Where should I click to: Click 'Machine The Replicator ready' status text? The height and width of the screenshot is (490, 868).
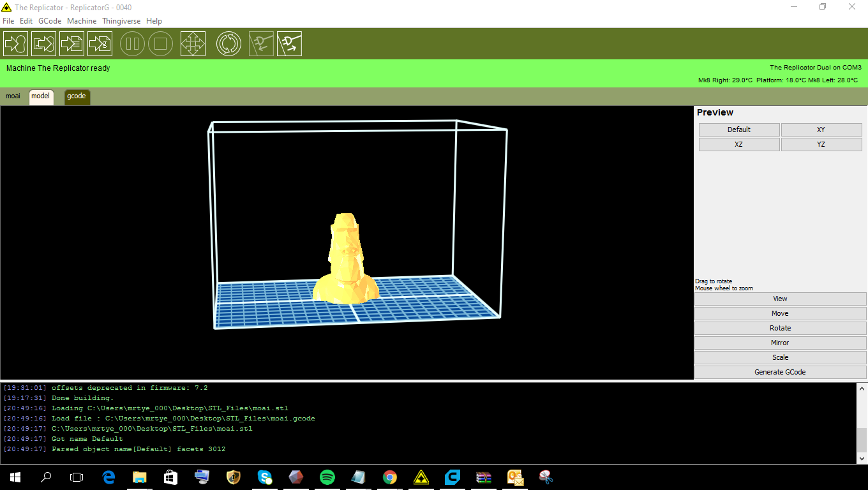[x=58, y=68]
